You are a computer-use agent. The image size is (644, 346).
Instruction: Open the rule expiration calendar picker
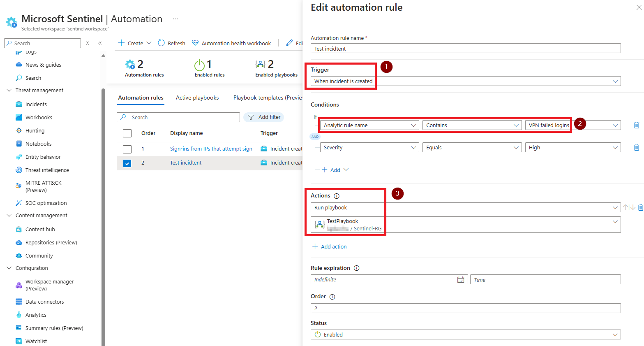460,280
